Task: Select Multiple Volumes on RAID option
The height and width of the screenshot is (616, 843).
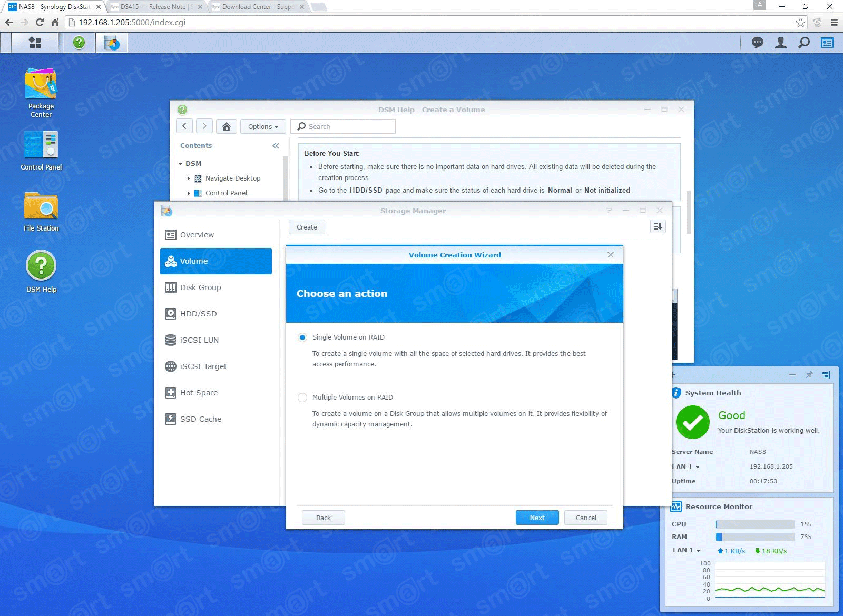Action: pos(302,398)
